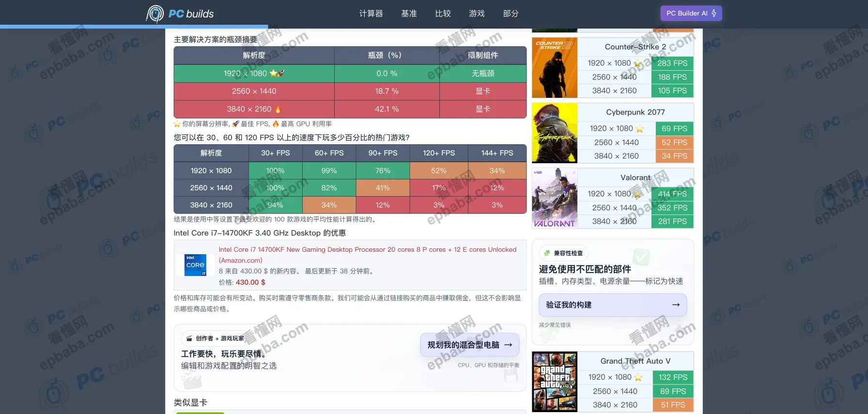Select the Grand Theft Auto V title
Image resolution: width=868 pixels, height=414 pixels.
point(635,361)
